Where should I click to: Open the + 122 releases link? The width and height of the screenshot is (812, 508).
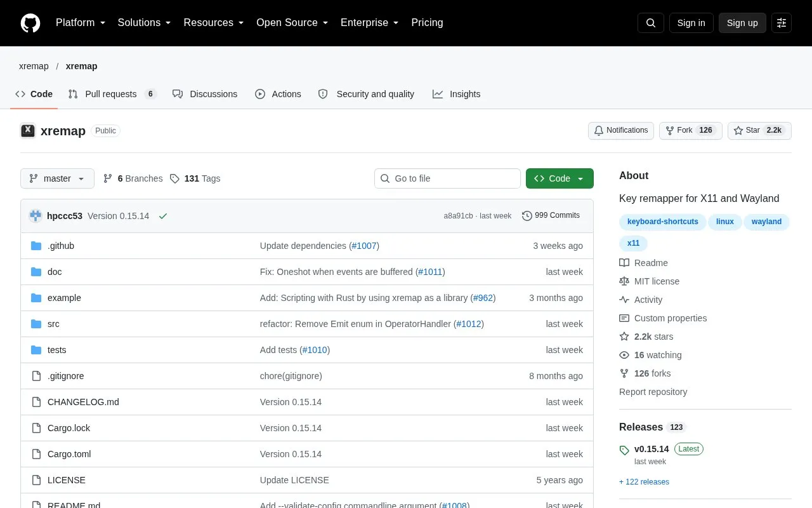point(644,482)
